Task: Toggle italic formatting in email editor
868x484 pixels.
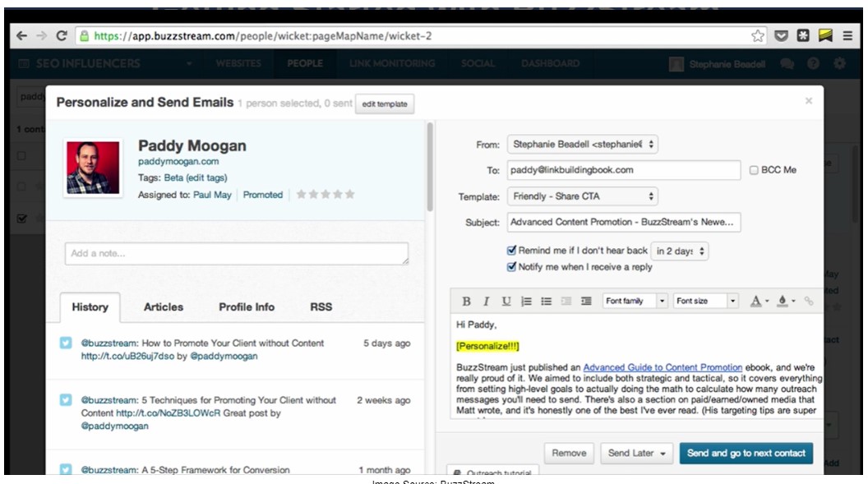Action: (x=486, y=301)
